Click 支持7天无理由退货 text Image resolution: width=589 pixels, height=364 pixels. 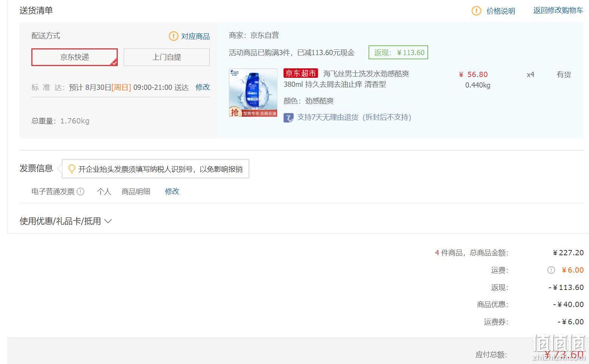[354, 117]
